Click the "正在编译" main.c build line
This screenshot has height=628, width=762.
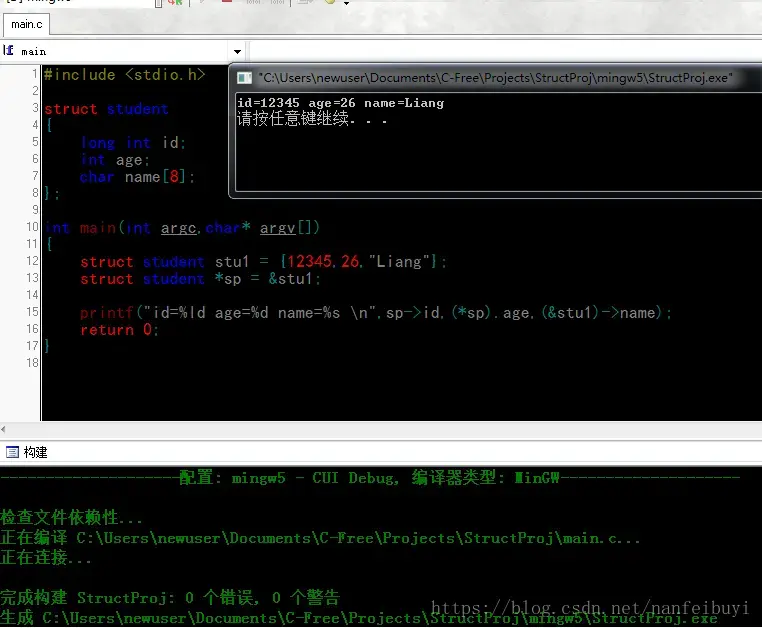click(x=320, y=538)
